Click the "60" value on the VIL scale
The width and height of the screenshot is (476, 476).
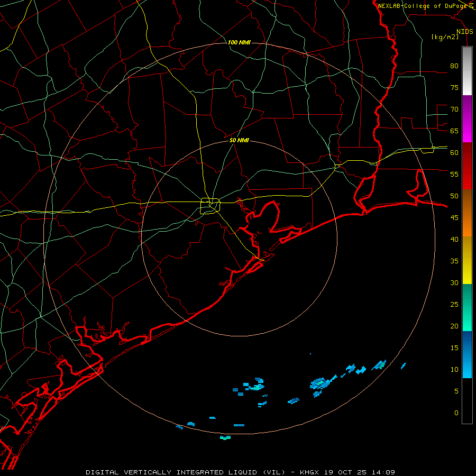[454, 153]
